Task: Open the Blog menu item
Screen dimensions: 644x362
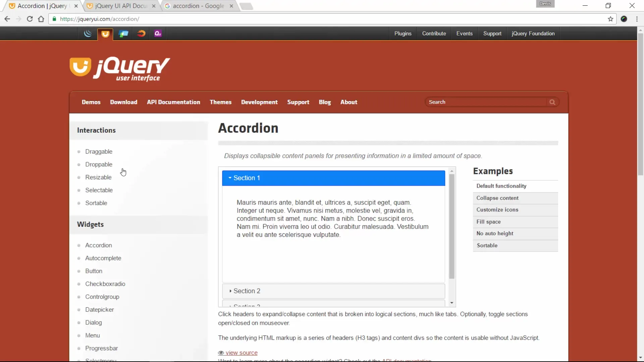Action: 325,102
